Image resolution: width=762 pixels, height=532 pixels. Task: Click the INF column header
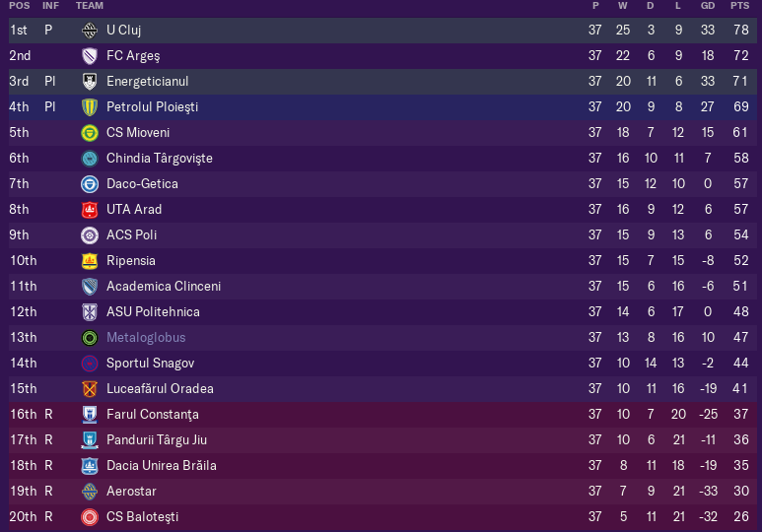(x=50, y=6)
